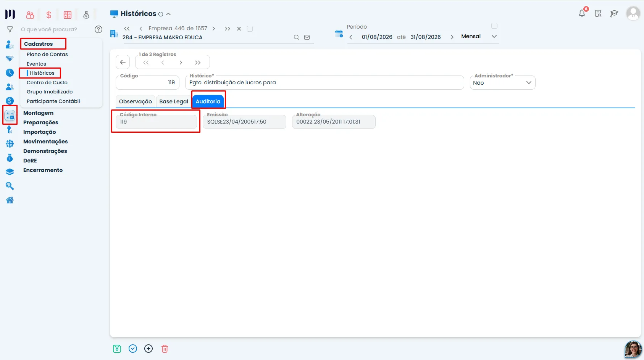Screen dimensions: 644x360
Task: Toggle the checkbox next to Empresa navigation
Action: 250,29
